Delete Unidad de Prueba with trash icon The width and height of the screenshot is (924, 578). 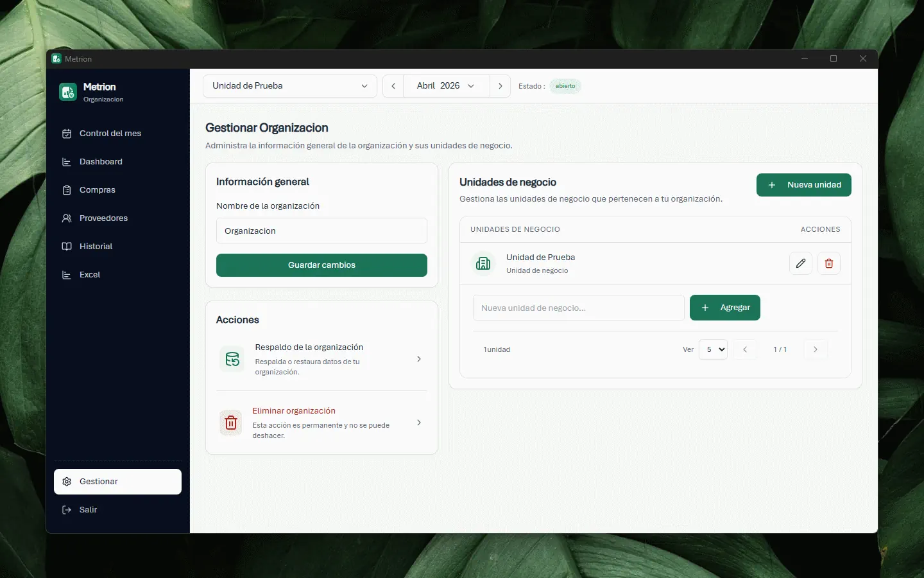pyautogui.click(x=829, y=263)
